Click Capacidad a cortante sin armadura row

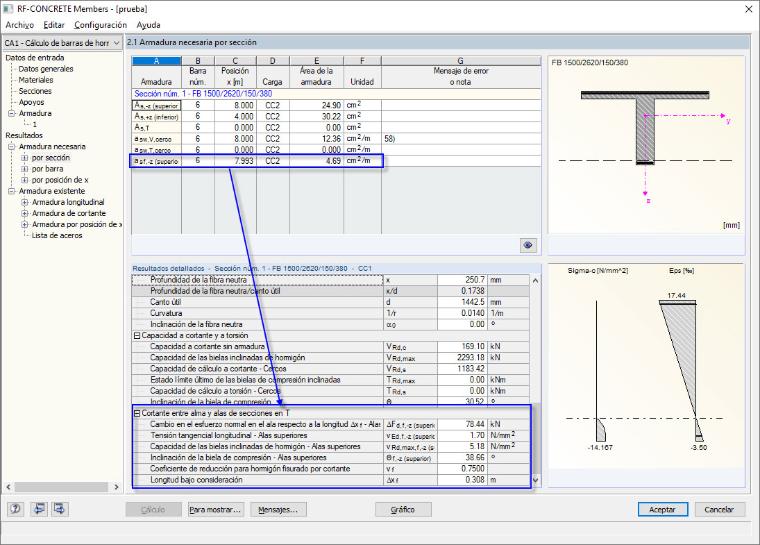point(331,347)
